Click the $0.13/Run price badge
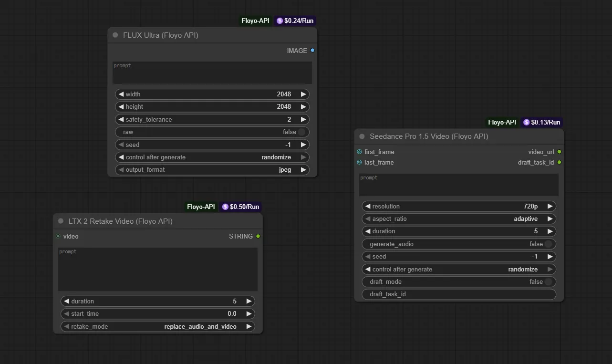The width and height of the screenshot is (612, 364). [541, 122]
